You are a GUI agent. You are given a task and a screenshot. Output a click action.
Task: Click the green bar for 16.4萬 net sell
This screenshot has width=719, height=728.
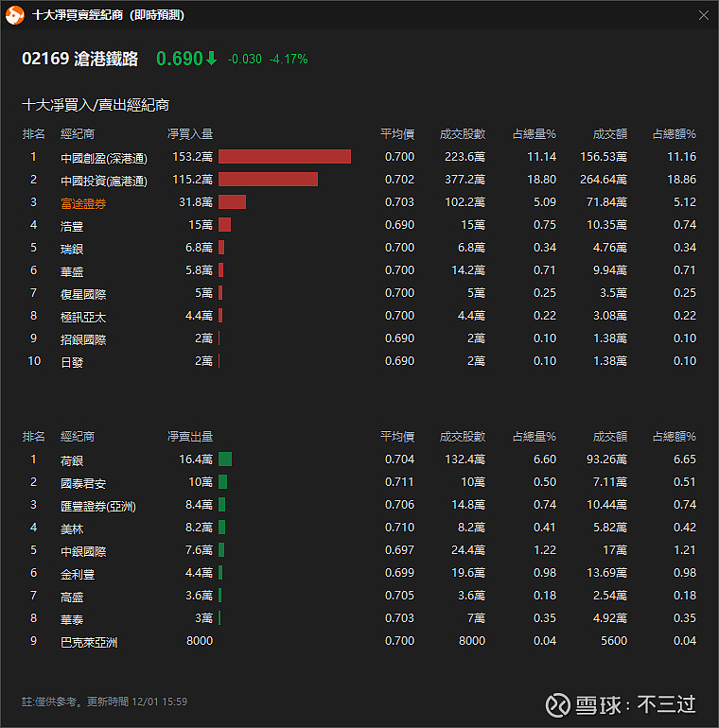click(x=225, y=459)
